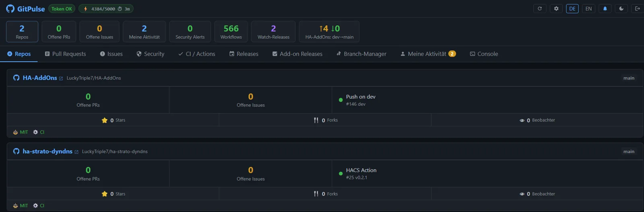Screen dimensions: 644x212
Task: Open the 566 Workflows summary card
Action: point(231,31)
